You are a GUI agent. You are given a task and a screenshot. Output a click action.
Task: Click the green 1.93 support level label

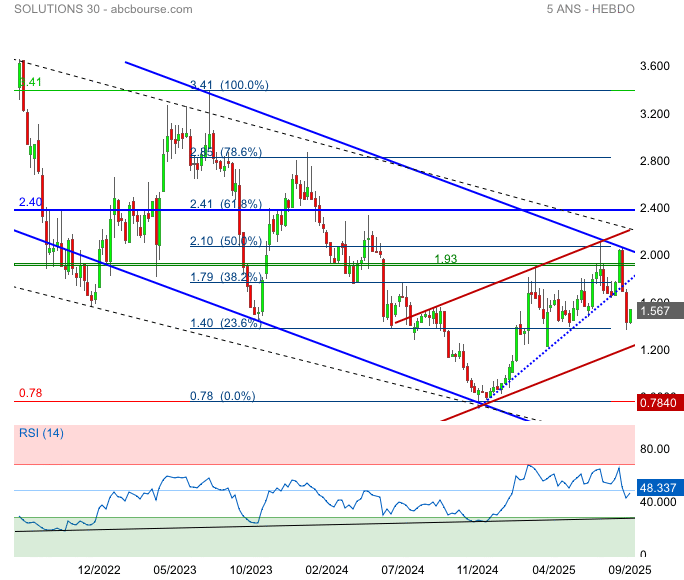coord(445,259)
